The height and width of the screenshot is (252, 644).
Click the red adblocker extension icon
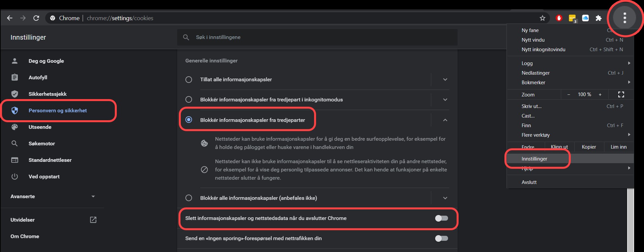tap(559, 18)
